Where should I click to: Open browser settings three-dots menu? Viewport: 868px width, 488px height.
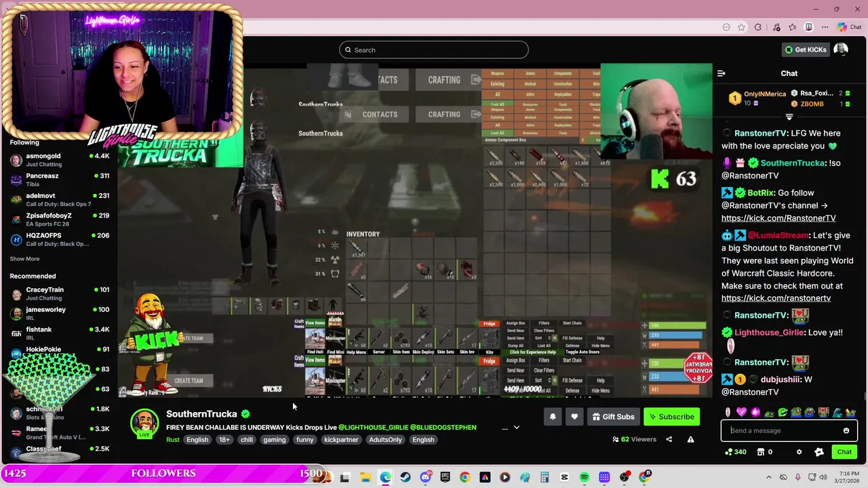(826, 27)
